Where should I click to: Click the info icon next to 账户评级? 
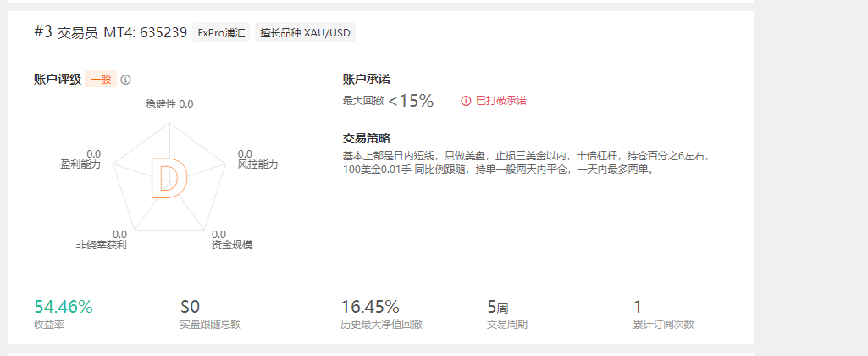click(x=125, y=80)
